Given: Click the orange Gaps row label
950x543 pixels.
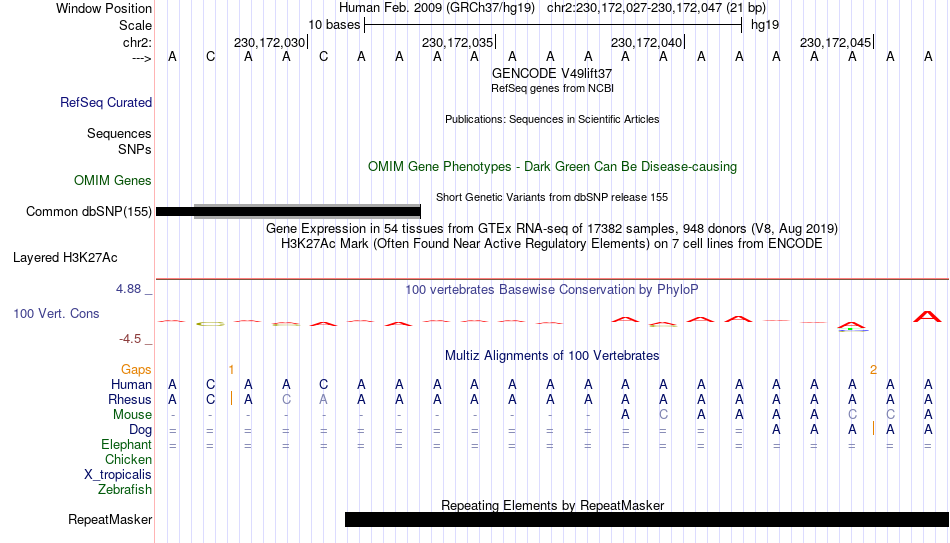Looking at the screenshot, I should click(136, 370).
